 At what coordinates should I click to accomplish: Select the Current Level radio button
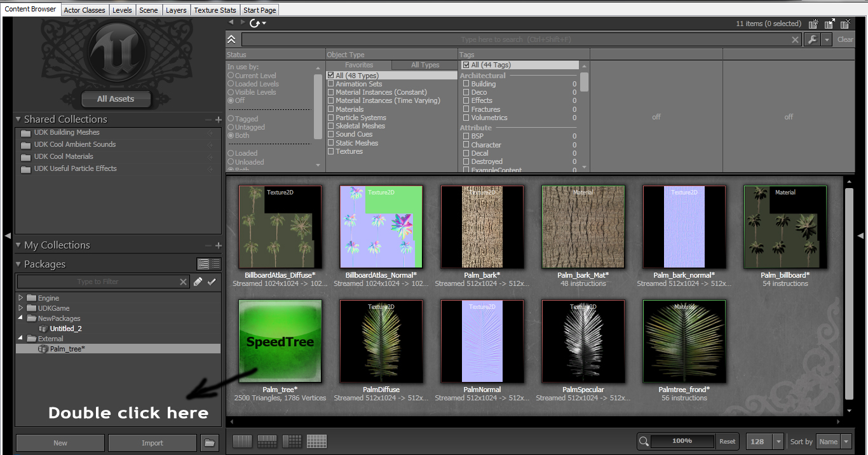(231, 76)
